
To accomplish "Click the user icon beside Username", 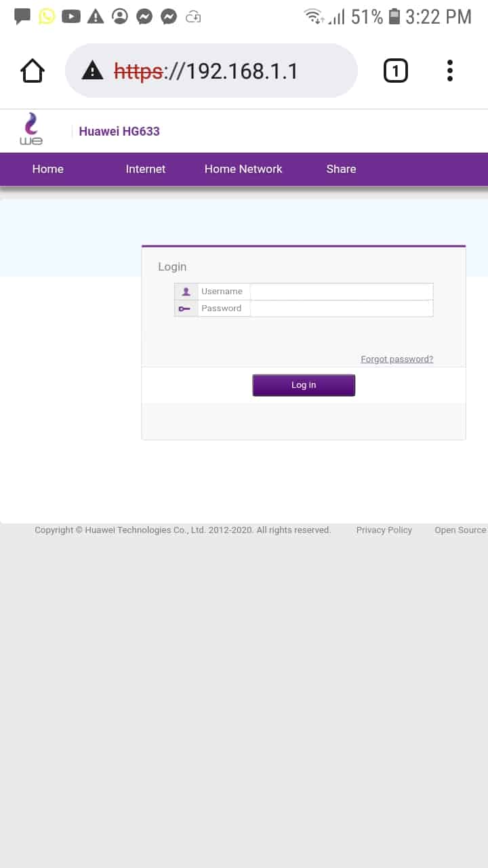I will pyautogui.click(x=186, y=292).
